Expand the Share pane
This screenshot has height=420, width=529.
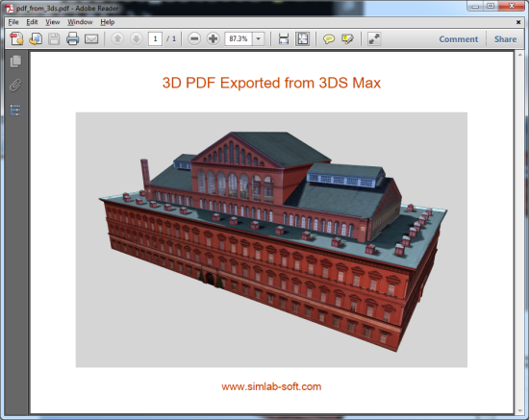[505, 39]
